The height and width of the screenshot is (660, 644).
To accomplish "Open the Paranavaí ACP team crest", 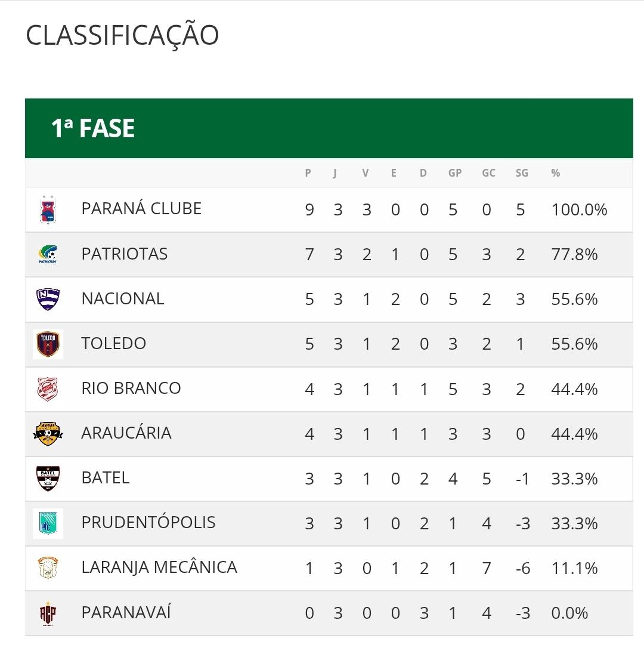I will coord(48,613).
